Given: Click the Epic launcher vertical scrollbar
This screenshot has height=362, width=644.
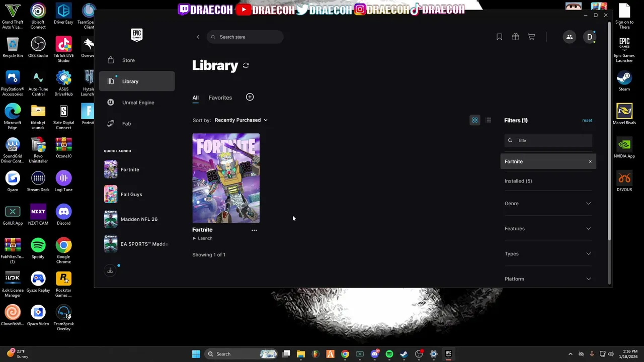Looking at the screenshot, I should click(x=609, y=131).
